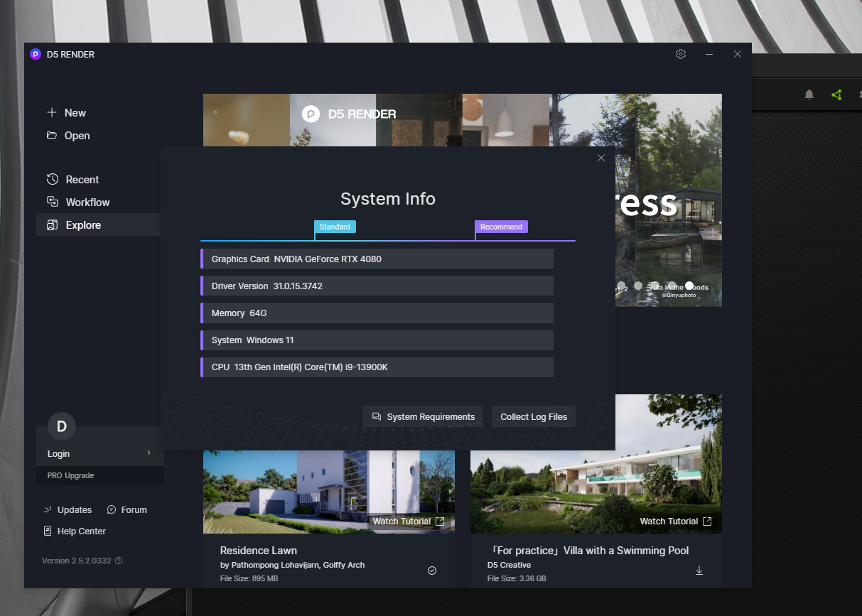Click the Residence Lawn downloaded checkmark icon
This screenshot has height=616, width=862.
[x=432, y=571]
